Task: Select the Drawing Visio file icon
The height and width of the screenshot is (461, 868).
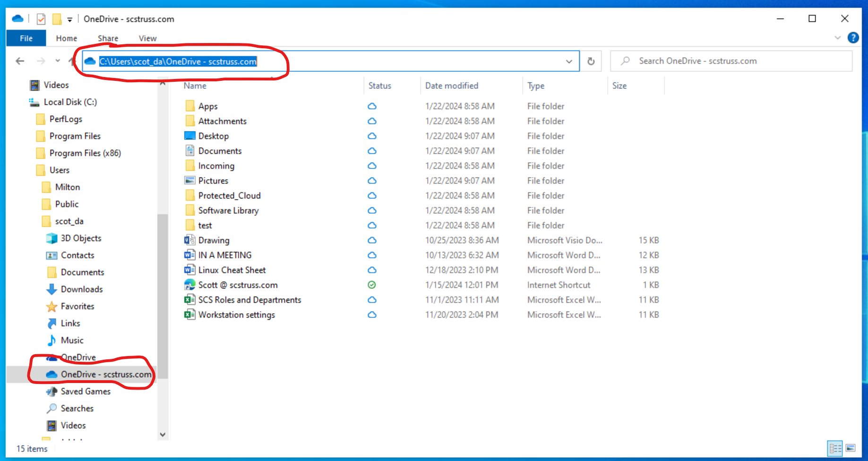Action: (x=190, y=240)
